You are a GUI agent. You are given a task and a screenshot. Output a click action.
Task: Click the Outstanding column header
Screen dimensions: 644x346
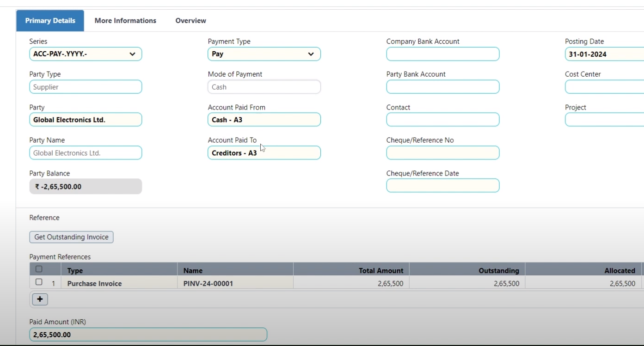[x=467, y=270]
